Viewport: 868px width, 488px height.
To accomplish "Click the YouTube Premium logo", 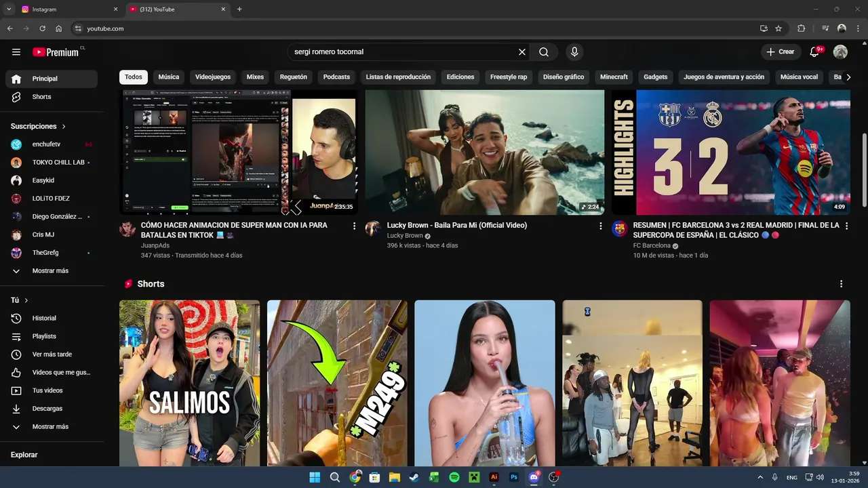I will [56, 52].
